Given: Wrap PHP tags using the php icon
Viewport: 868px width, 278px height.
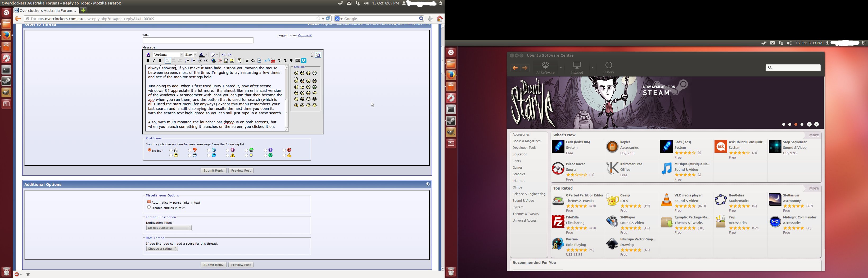Looking at the screenshot, I should [x=259, y=61].
